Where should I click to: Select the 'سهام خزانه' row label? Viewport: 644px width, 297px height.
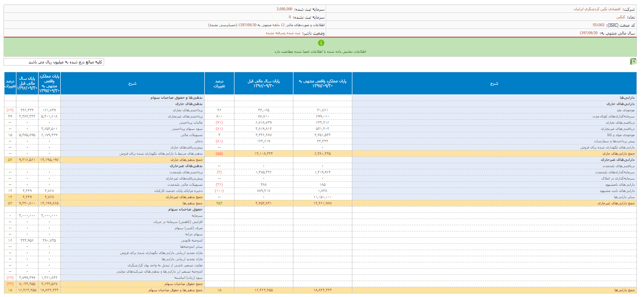point(195,234)
